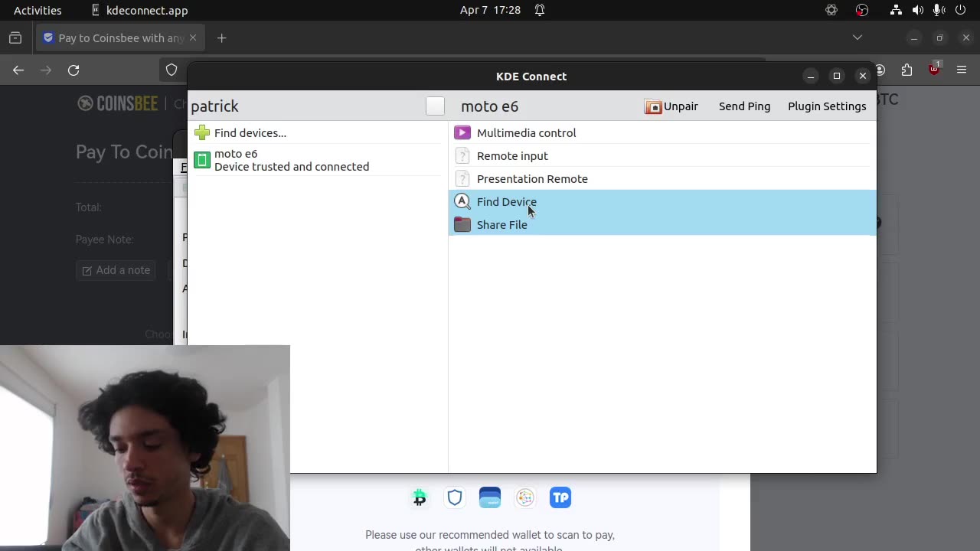Screen dimensions: 980x551
Task: Open the Firefox hamburger application menu
Action: pyautogui.click(x=962, y=70)
